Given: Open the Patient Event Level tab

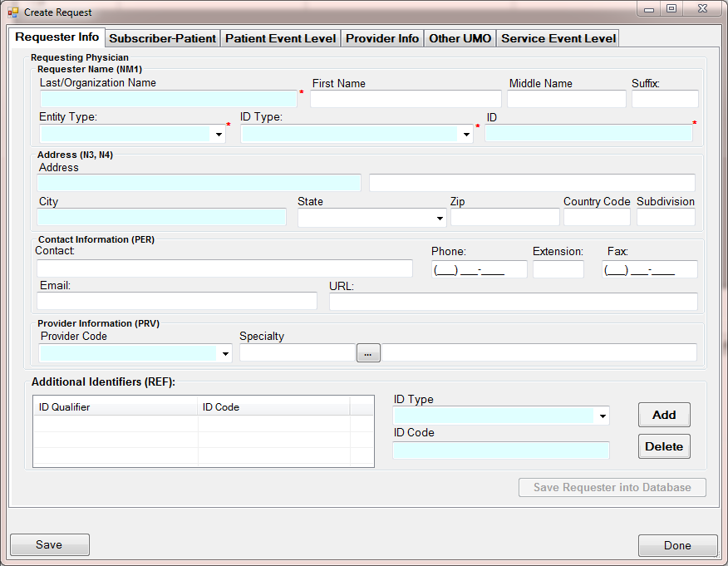Looking at the screenshot, I should click(281, 38).
